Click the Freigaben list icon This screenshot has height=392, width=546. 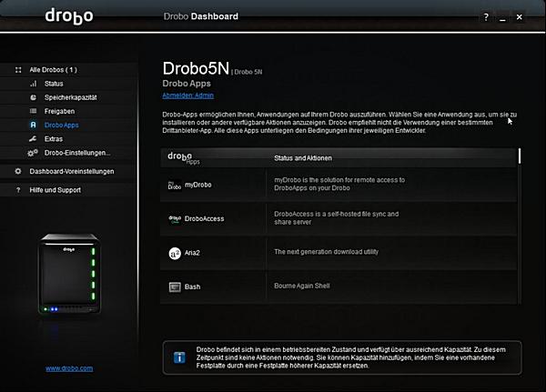tap(33, 111)
